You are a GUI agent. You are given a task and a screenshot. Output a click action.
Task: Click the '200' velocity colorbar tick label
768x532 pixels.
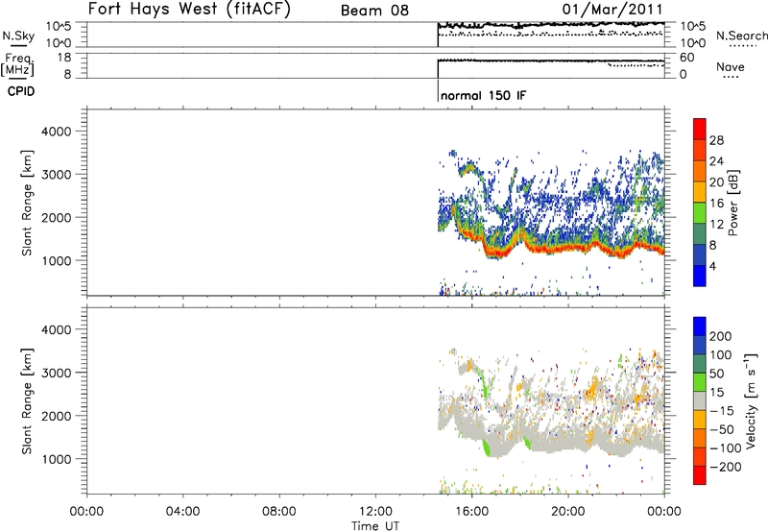721,336
